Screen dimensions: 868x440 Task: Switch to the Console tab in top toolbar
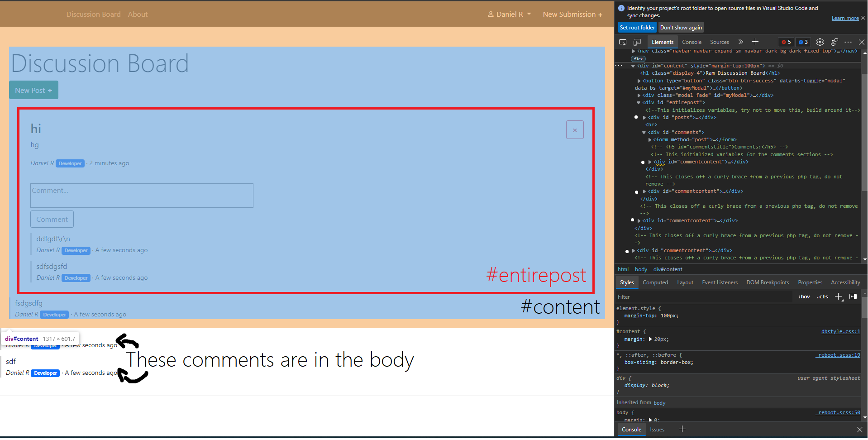pyautogui.click(x=692, y=42)
